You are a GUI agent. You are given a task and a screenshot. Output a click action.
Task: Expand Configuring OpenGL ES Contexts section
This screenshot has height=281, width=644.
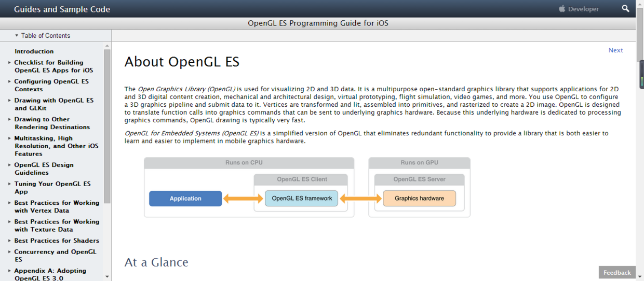[x=9, y=81]
